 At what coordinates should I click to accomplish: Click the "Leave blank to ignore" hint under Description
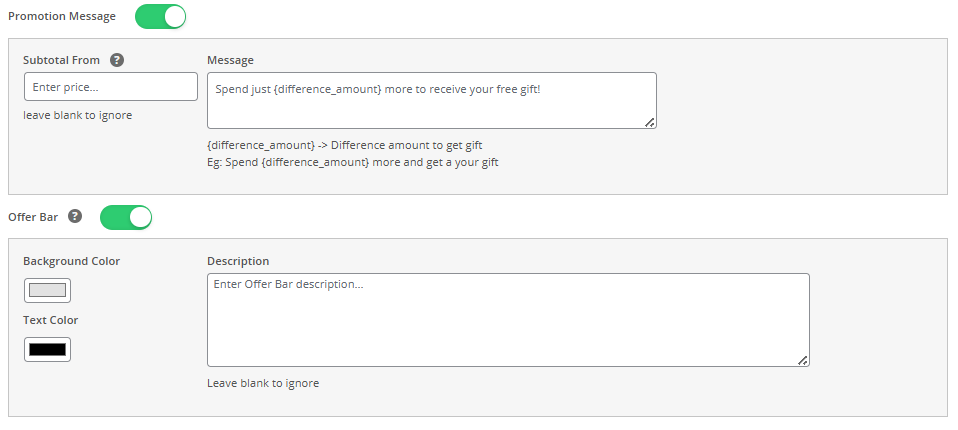[x=263, y=383]
